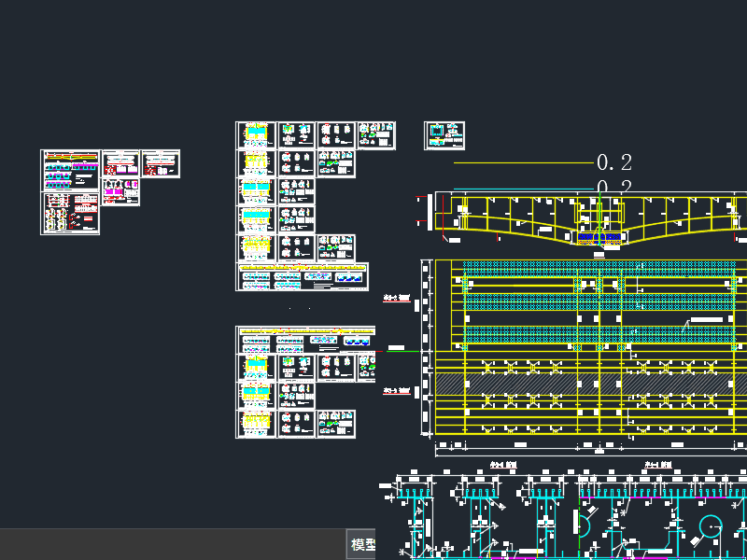Select the yellow line left of the 0.2 label
The image size is (747, 560).
pyautogui.click(x=524, y=162)
